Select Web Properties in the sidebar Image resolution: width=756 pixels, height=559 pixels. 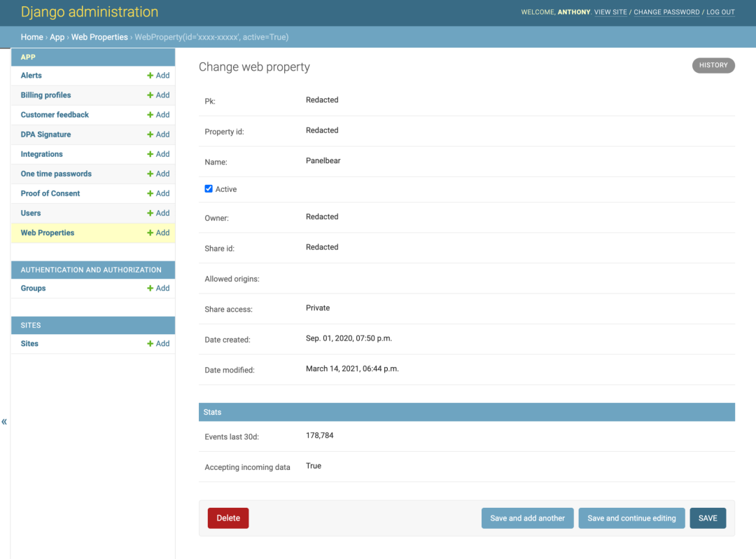click(48, 233)
